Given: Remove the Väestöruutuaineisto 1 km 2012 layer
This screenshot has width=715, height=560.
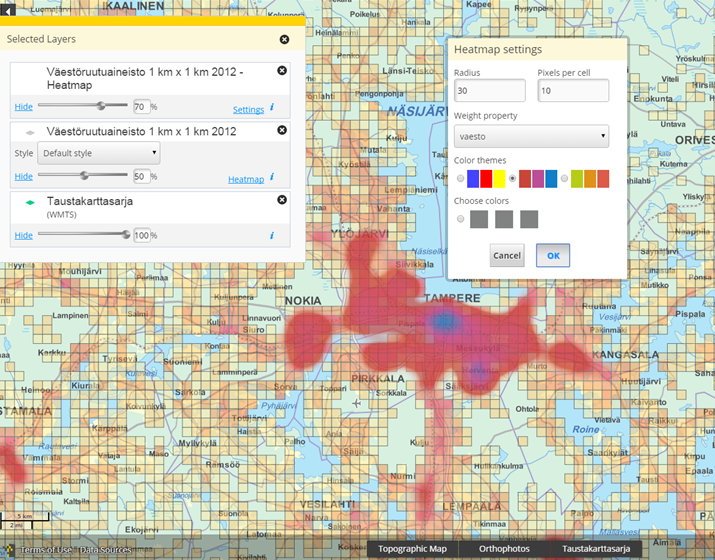Looking at the screenshot, I should coord(282,130).
